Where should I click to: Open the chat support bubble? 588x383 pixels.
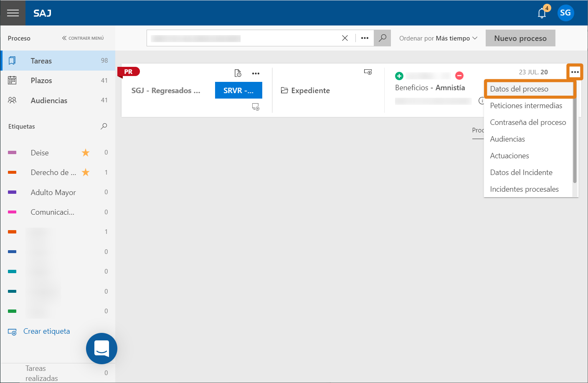pos(101,348)
